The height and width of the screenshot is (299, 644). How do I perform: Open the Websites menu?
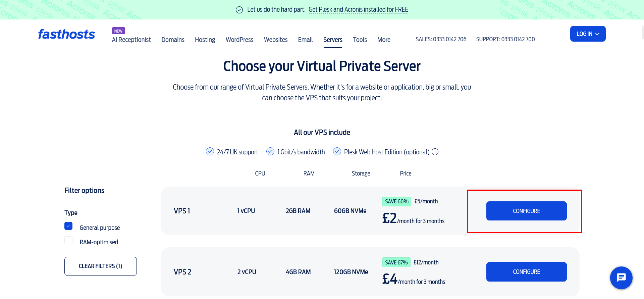click(276, 40)
